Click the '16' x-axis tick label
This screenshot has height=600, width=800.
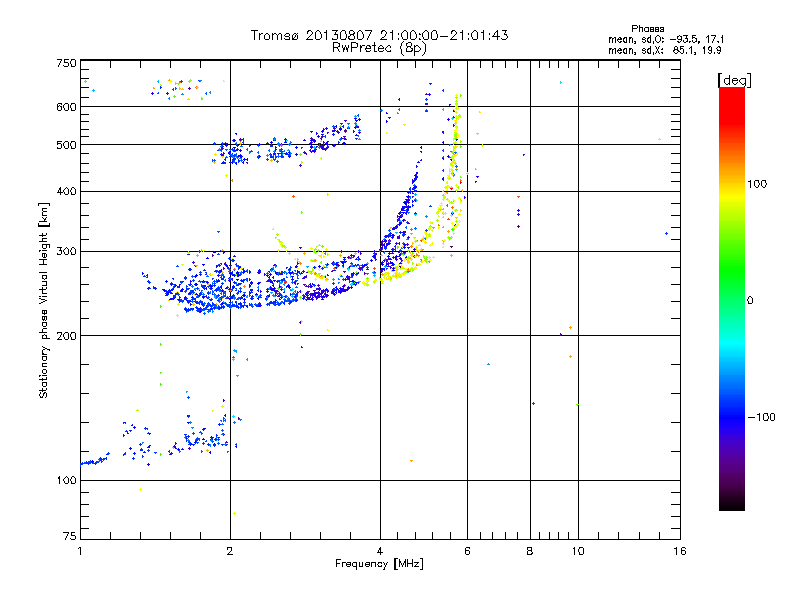[680, 551]
